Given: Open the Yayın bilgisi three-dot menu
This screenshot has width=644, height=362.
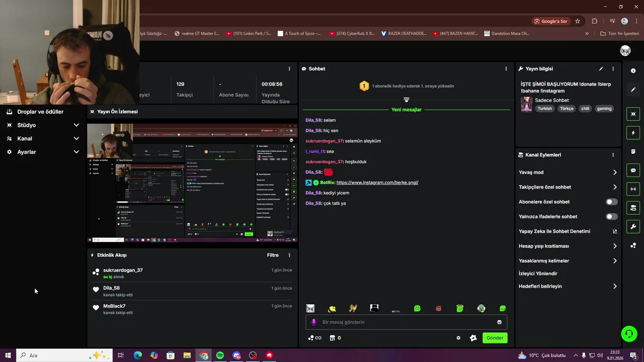Looking at the screenshot, I should pos(613,69).
